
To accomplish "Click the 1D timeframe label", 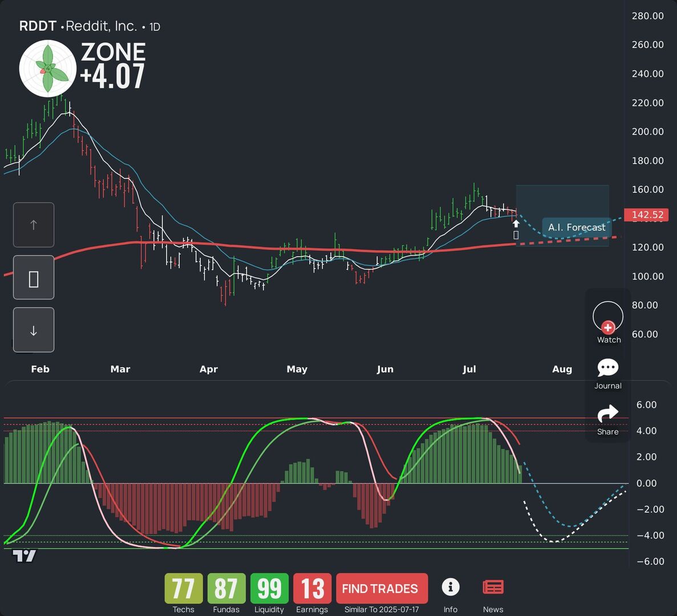I will click(x=155, y=27).
